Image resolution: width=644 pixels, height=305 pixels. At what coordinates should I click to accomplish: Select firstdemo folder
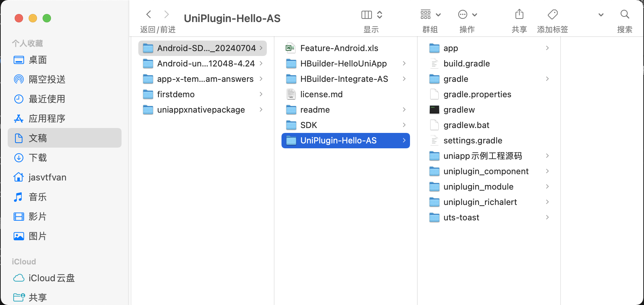(203, 94)
